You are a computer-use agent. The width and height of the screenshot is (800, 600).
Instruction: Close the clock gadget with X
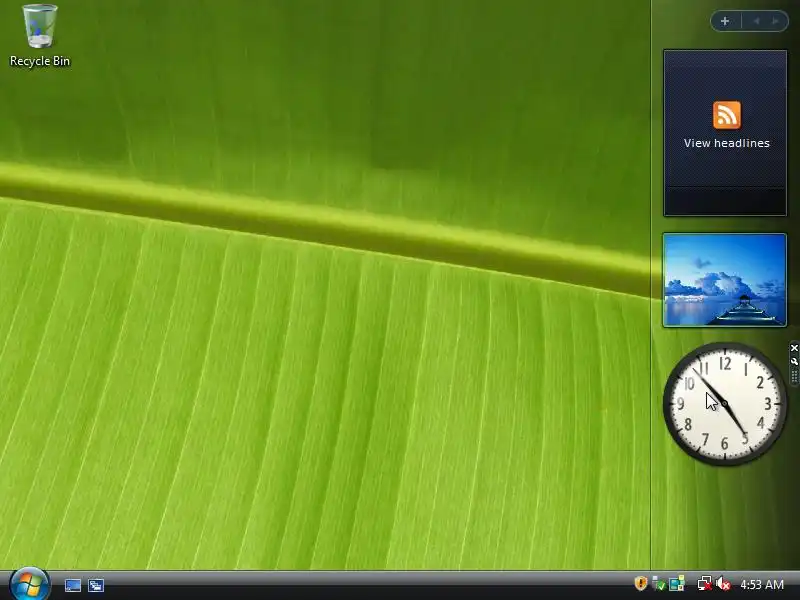794,348
